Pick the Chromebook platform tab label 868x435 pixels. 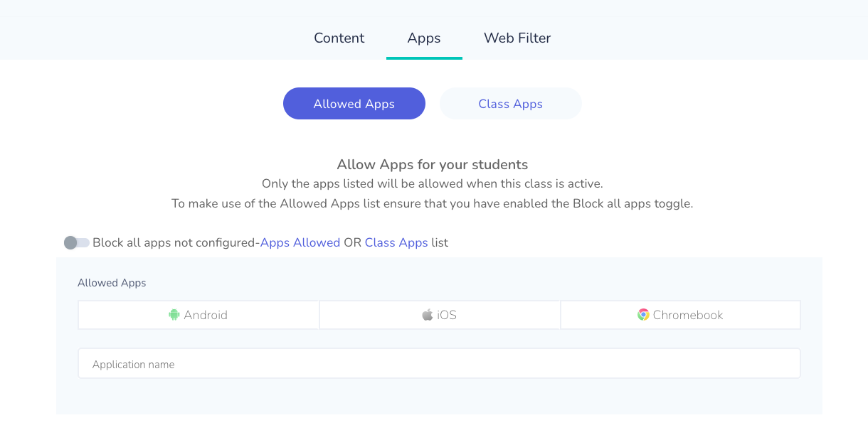(x=688, y=315)
